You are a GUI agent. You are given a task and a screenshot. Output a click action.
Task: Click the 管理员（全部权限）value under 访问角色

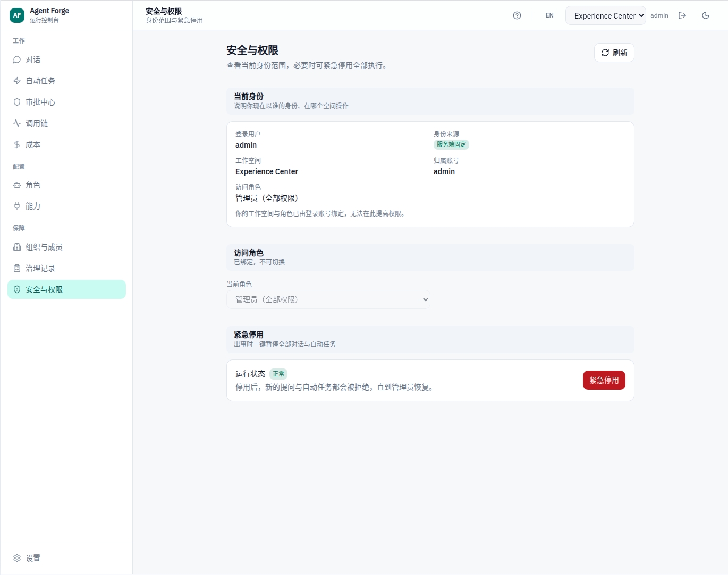click(x=267, y=198)
